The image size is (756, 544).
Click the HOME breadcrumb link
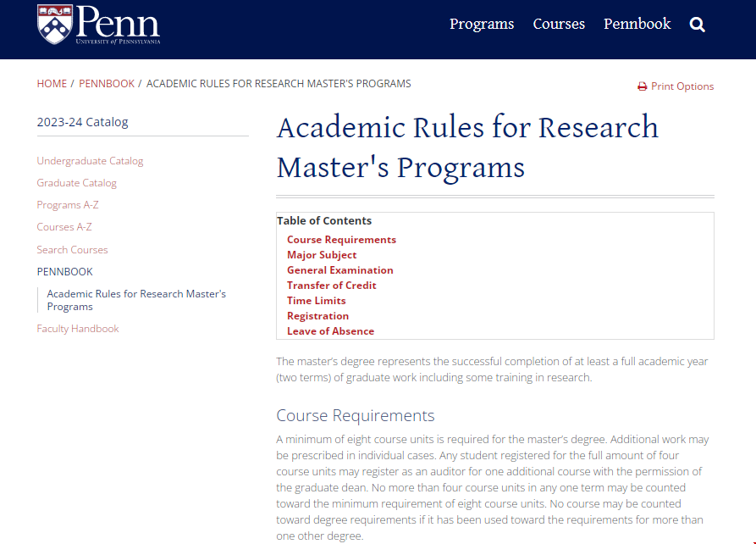tap(52, 84)
